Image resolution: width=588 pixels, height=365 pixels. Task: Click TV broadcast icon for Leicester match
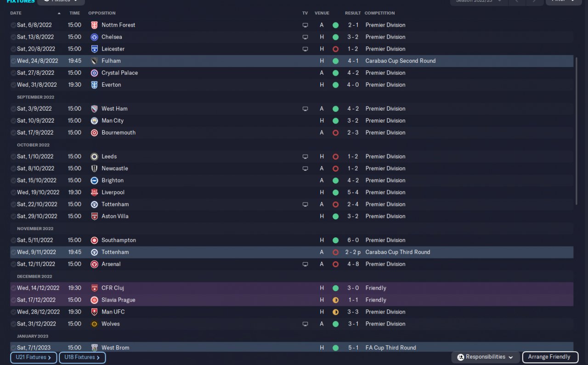[x=305, y=49]
